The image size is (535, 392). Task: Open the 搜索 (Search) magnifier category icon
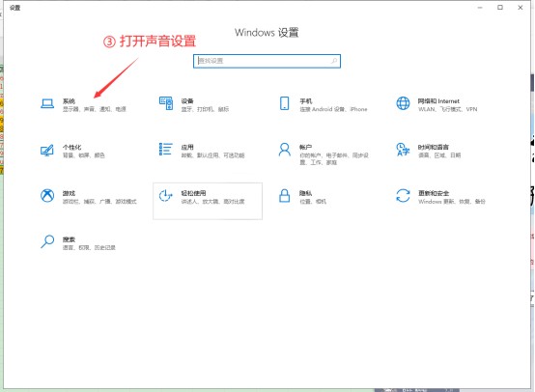tap(47, 241)
